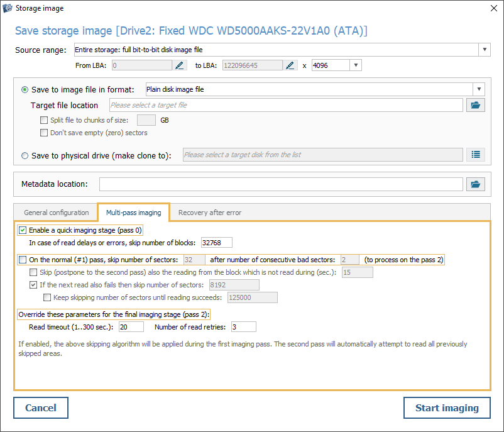Browse folder for target file location
Image resolution: width=504 pixels, height=432 pixels.
(476, 105)
